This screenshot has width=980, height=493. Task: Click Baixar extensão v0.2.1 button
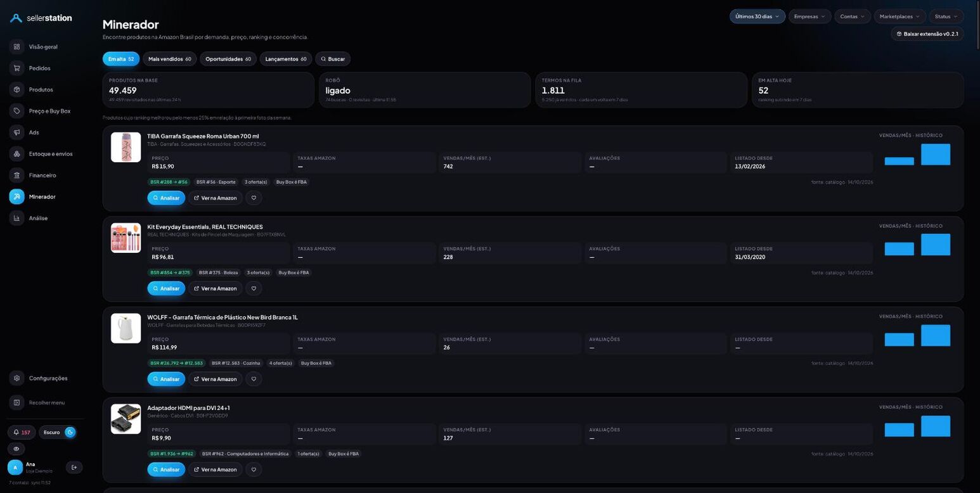927,34
